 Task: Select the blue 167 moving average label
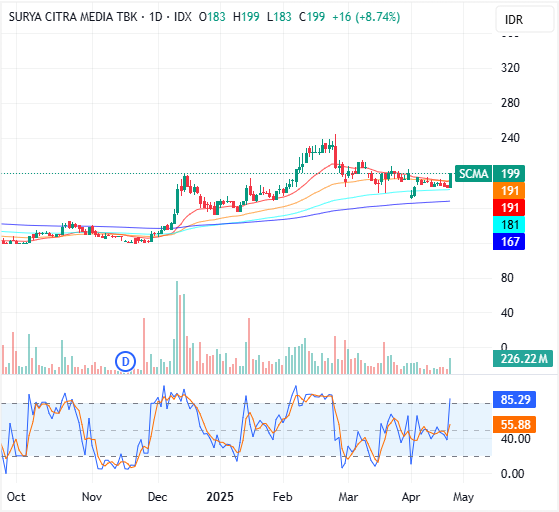pyautogui.click(x=509, y=242)
